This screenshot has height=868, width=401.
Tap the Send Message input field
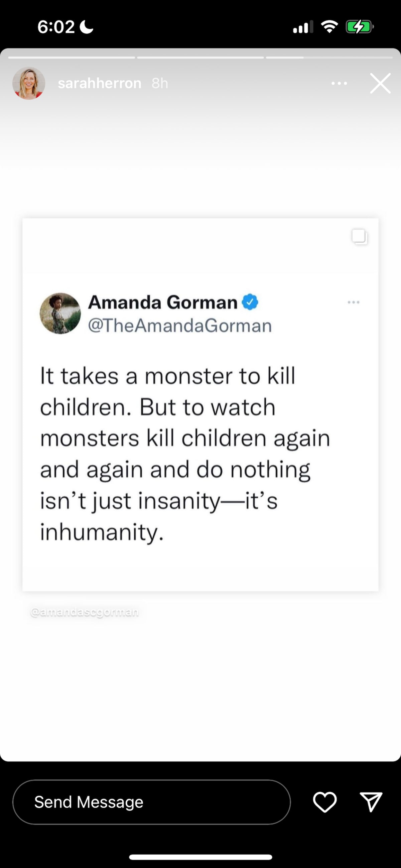[x=152, y=802]
